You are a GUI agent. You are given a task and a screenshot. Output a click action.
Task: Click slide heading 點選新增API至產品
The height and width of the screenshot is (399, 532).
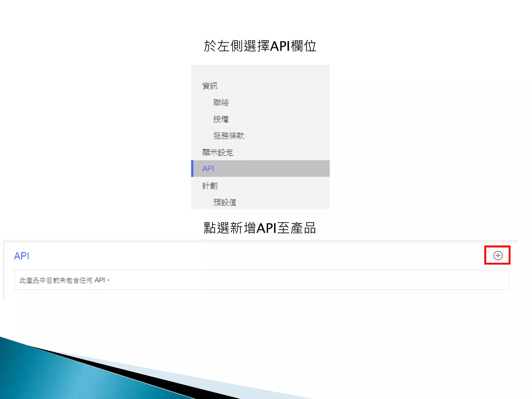[260, 228]
